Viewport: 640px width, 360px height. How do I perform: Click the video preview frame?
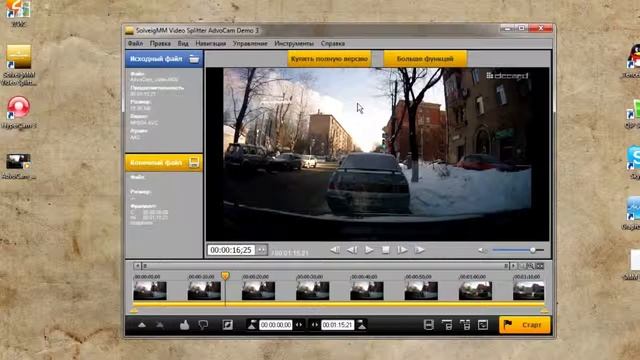click(x=378, y=154)
